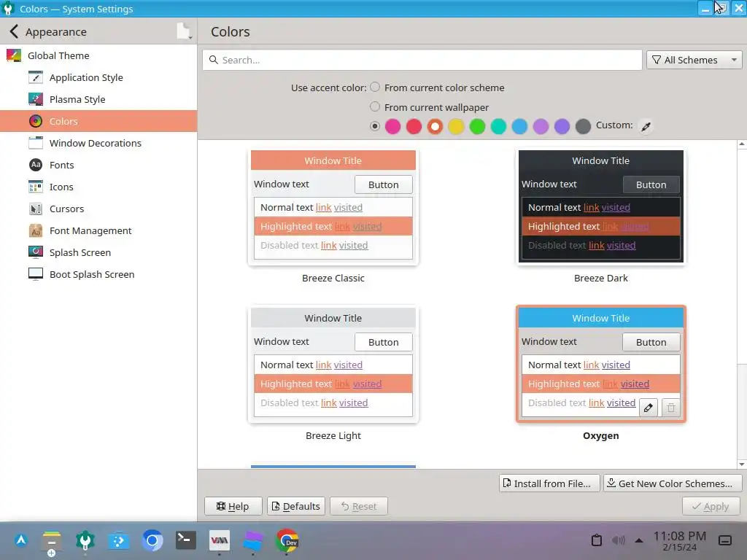Pick the red accent color swatch
This screenshot has width=747, height=560.
tap(414, 127)
